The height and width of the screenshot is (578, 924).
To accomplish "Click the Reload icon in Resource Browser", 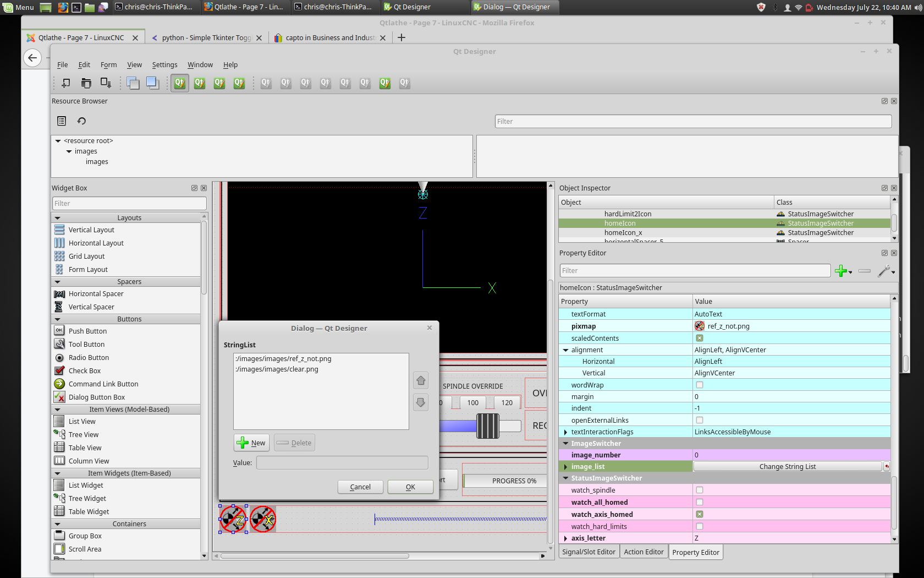I will pos(81,121).
